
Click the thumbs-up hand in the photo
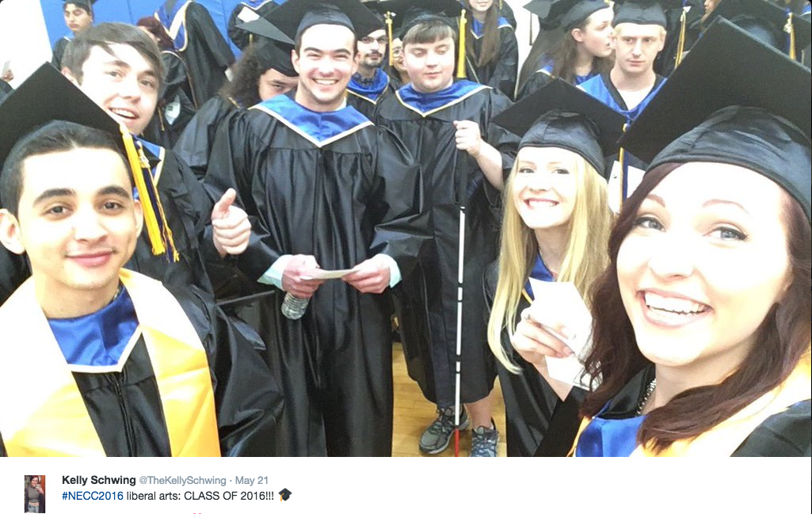pos(231,223)
